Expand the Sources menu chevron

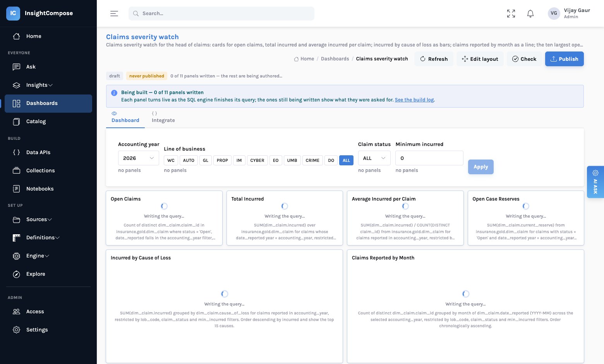click(50, 220)
